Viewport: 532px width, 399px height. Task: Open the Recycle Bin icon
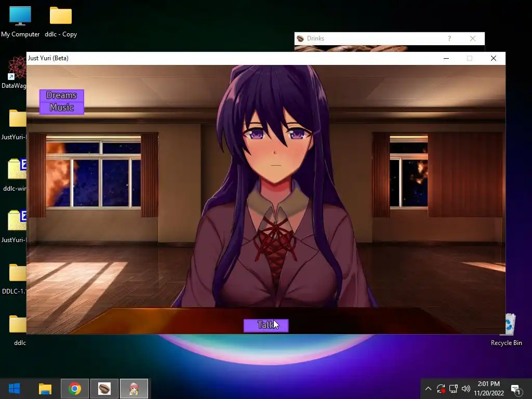click(506, 330)
